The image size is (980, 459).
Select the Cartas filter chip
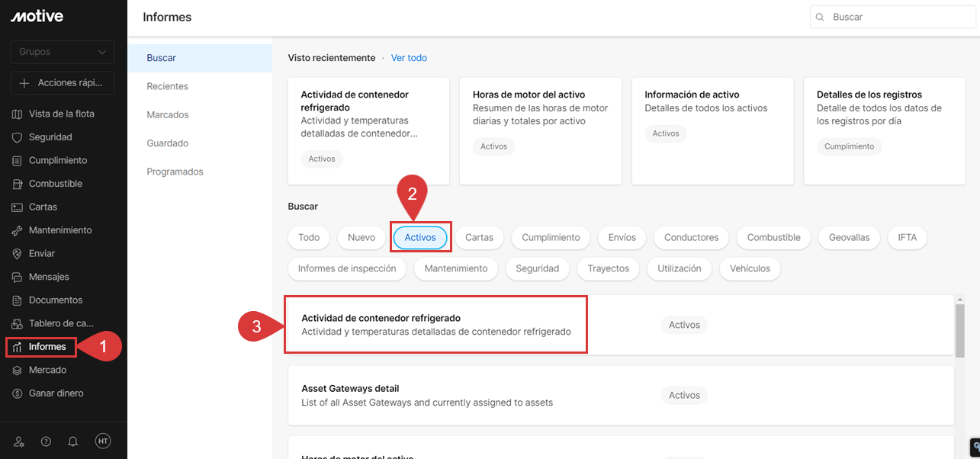[x=479, y=238]
